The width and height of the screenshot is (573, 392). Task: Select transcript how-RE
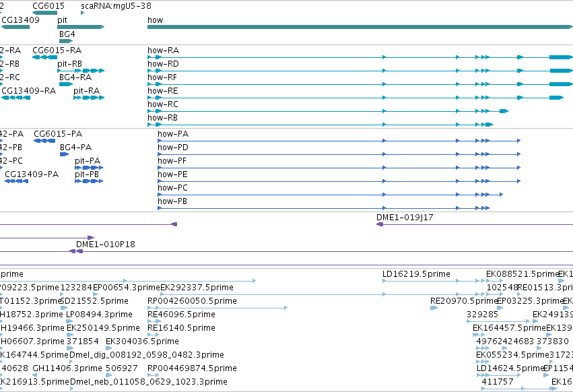coord(356,98)
